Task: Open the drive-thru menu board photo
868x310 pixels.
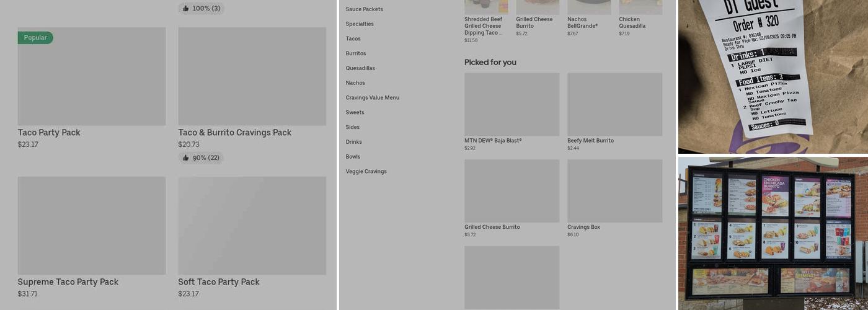Action: click(773, 234)
